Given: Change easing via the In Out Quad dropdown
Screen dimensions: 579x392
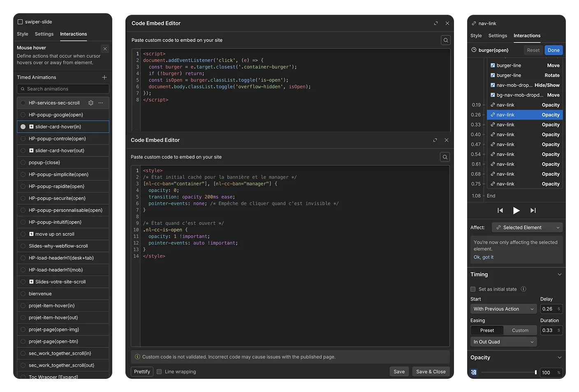Looking at the screenshot, I should point(503,341).
